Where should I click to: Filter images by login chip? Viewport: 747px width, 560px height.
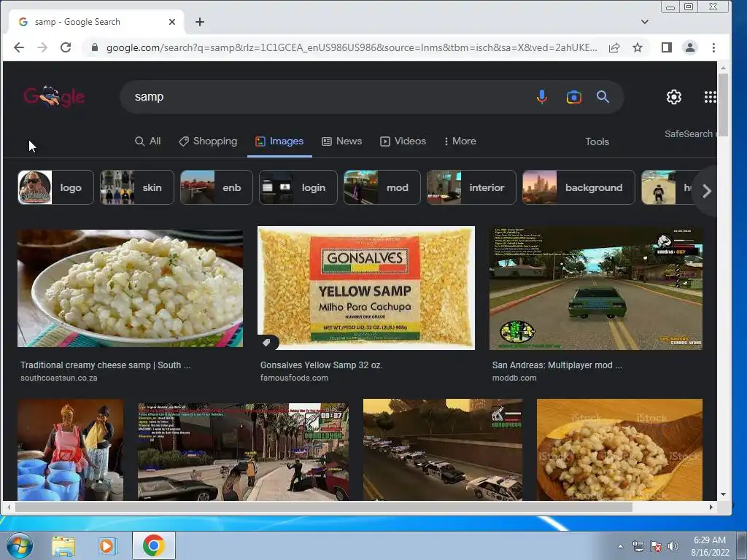coord(298,187)
